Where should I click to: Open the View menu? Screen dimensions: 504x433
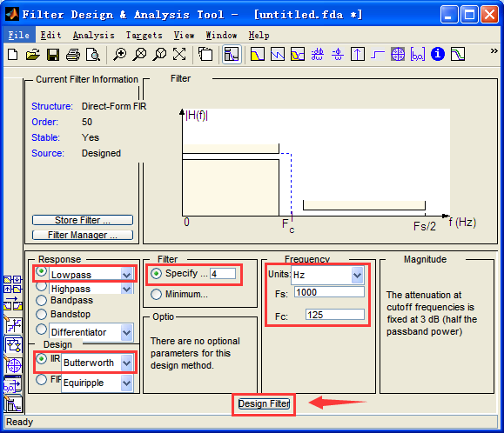pos(185,35)
